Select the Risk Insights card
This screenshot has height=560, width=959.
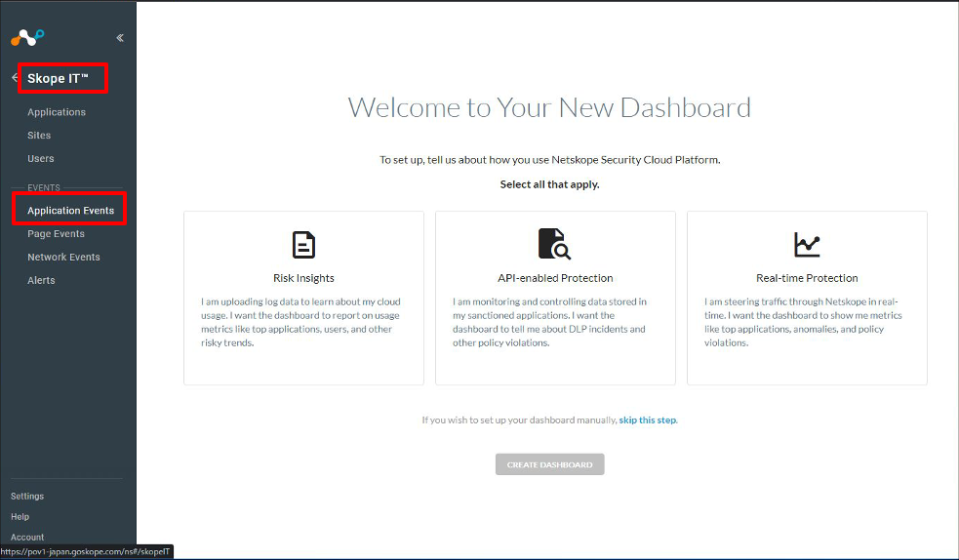point(303,298)
